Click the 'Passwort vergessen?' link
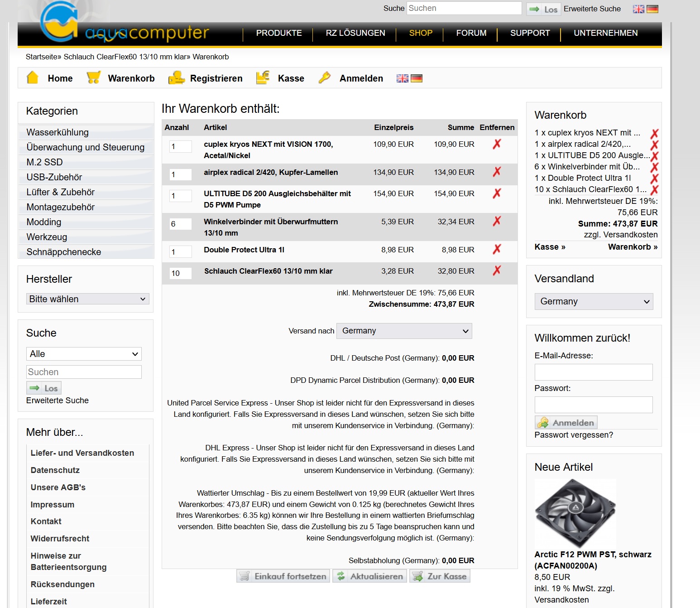The width and height of the screenshot is (700, 608). 574,435
